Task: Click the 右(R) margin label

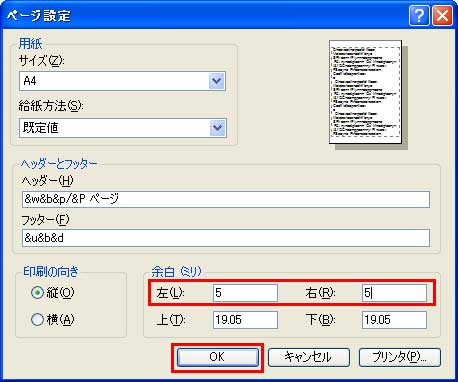Action: [320, 293]
